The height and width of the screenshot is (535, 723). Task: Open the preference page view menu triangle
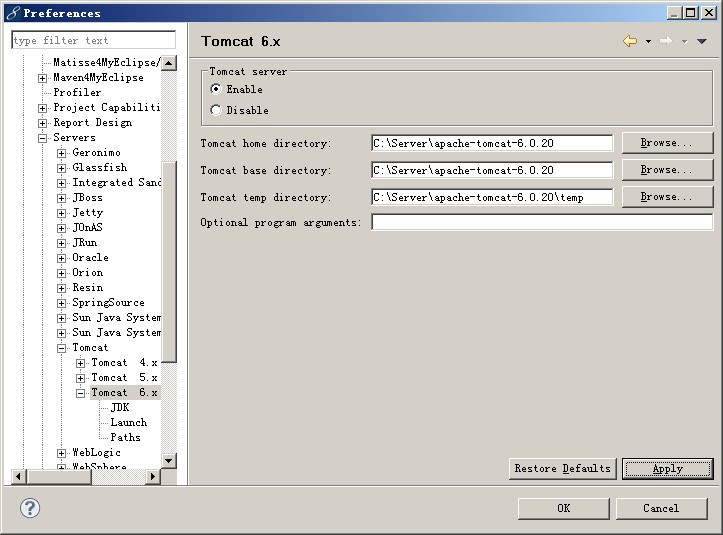[702, 42]
